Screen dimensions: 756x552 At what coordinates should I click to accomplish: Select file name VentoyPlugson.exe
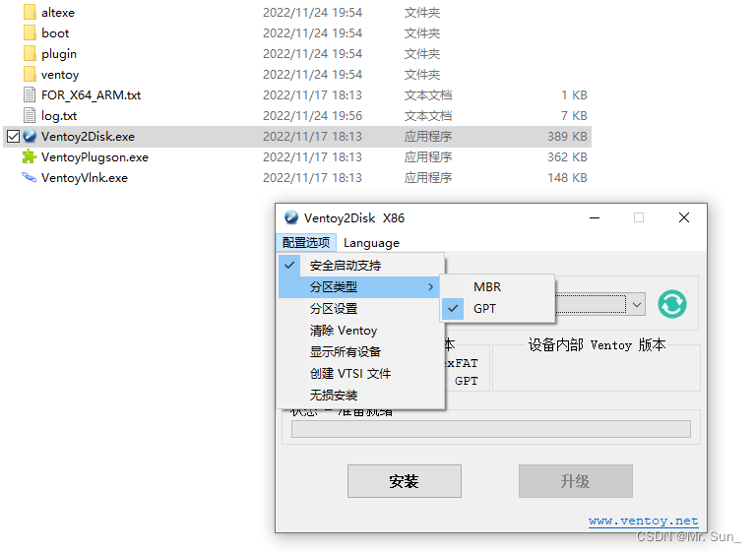[x=94, y=157]
